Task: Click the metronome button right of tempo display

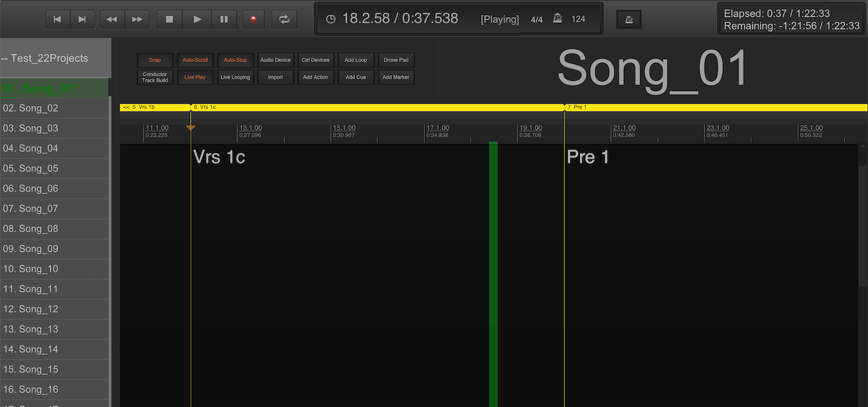Action: click(629, 19)
